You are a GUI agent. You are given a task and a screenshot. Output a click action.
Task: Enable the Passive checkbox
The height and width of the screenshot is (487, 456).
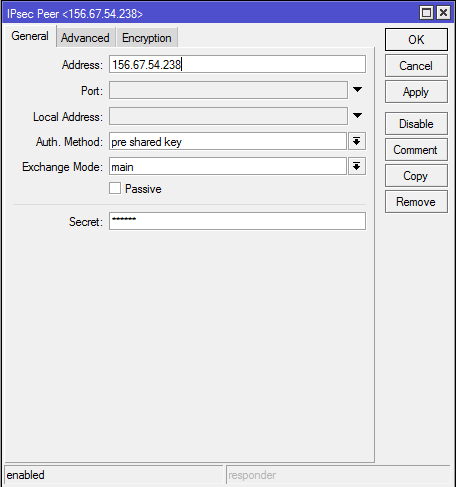[115, 188]
